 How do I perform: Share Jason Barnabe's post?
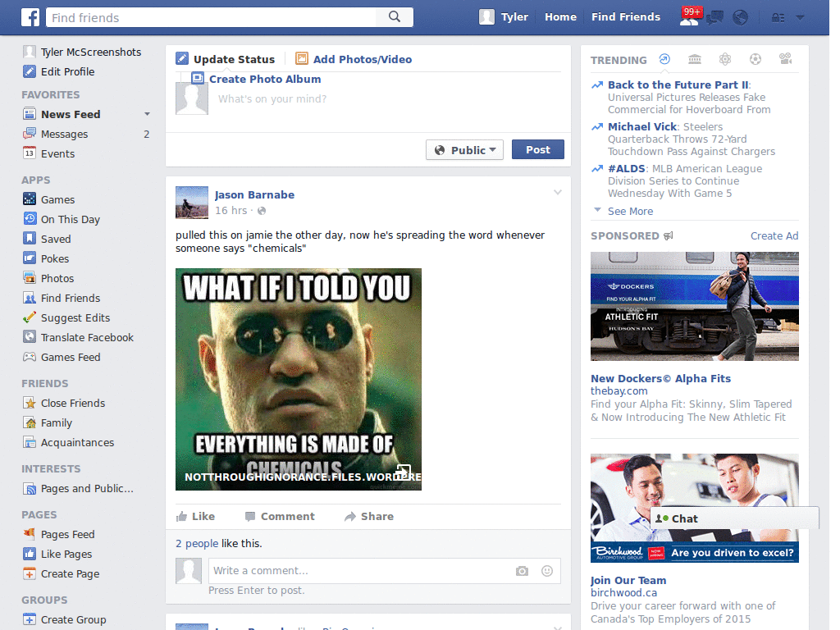[369, 517]
